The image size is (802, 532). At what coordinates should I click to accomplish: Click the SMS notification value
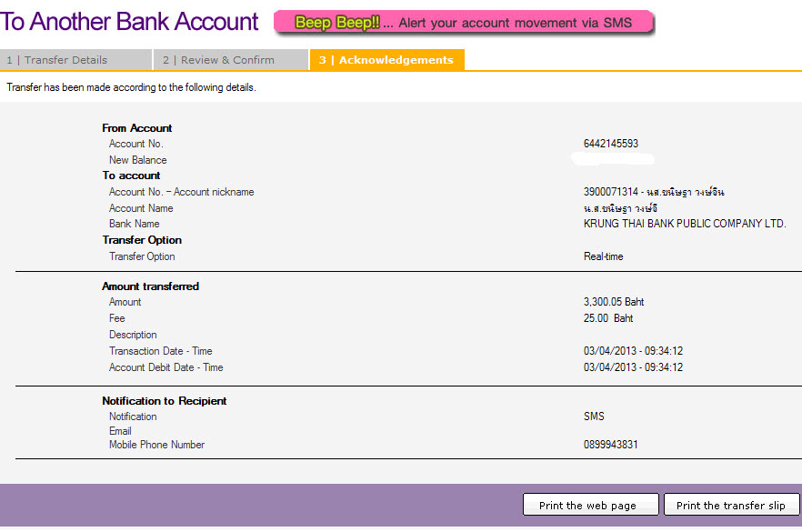594,417
